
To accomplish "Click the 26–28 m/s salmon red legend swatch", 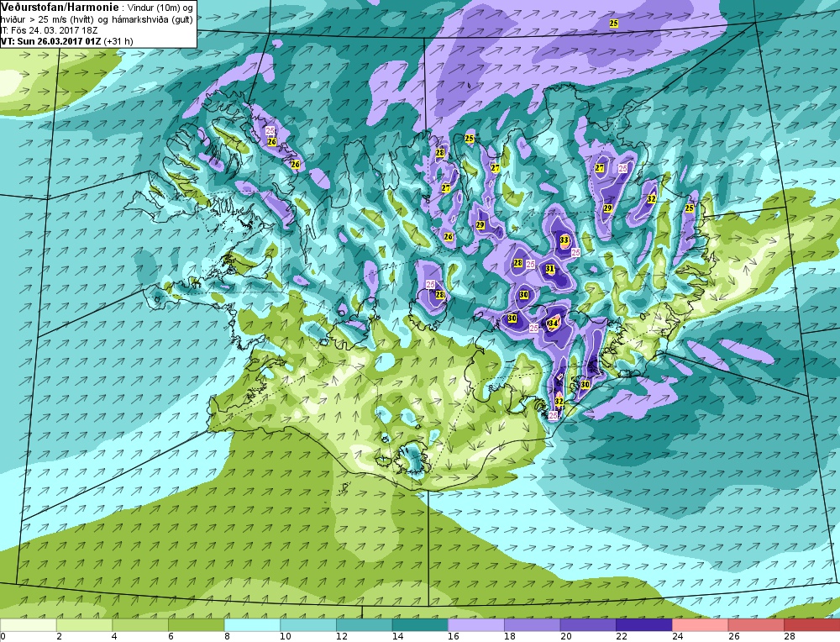I will pyautogui.click(x=756, y=625).
